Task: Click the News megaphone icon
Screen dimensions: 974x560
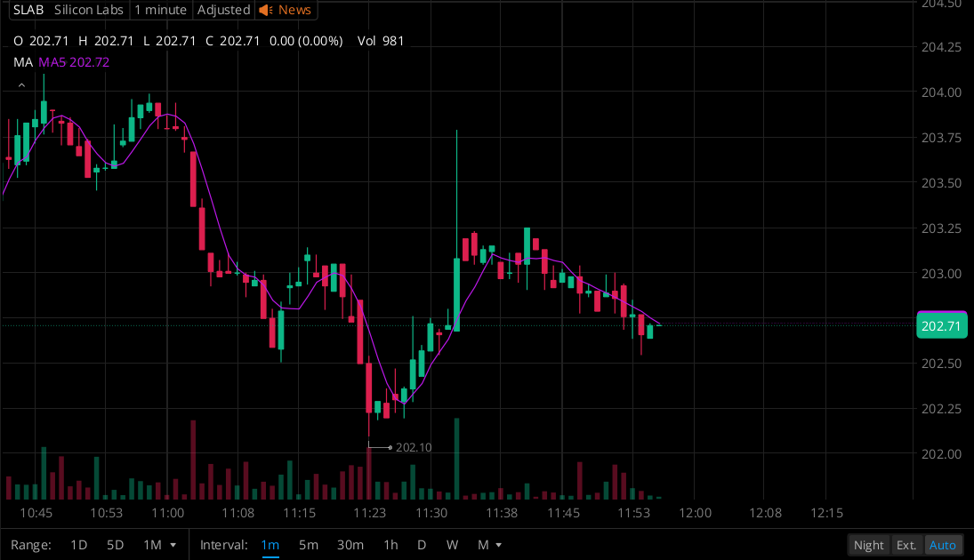Action: tap(266, 10)
